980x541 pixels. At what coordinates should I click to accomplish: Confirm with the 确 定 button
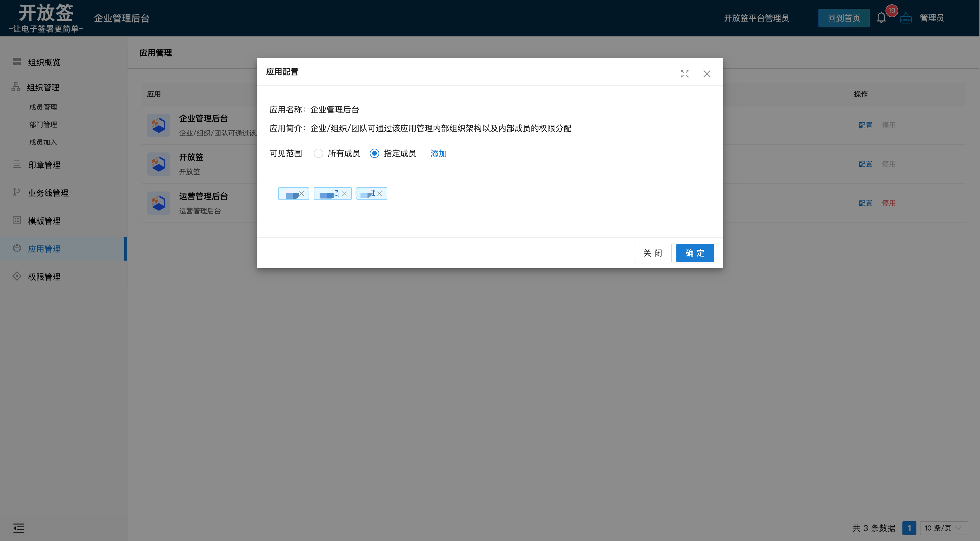click(x=695, y=253)
